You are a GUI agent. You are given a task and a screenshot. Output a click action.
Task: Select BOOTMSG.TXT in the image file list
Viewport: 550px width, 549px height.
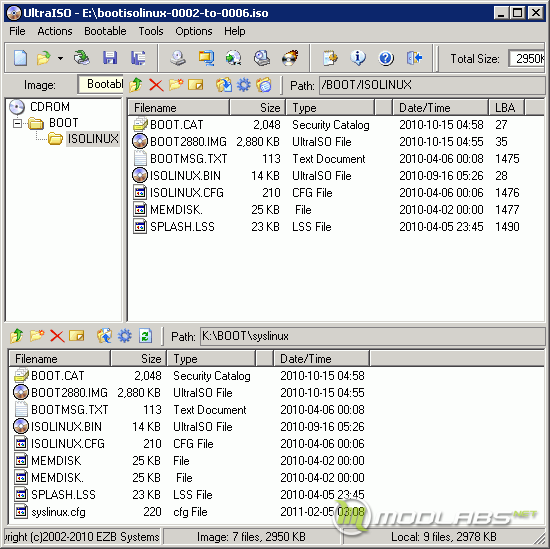tap(189, 159)
